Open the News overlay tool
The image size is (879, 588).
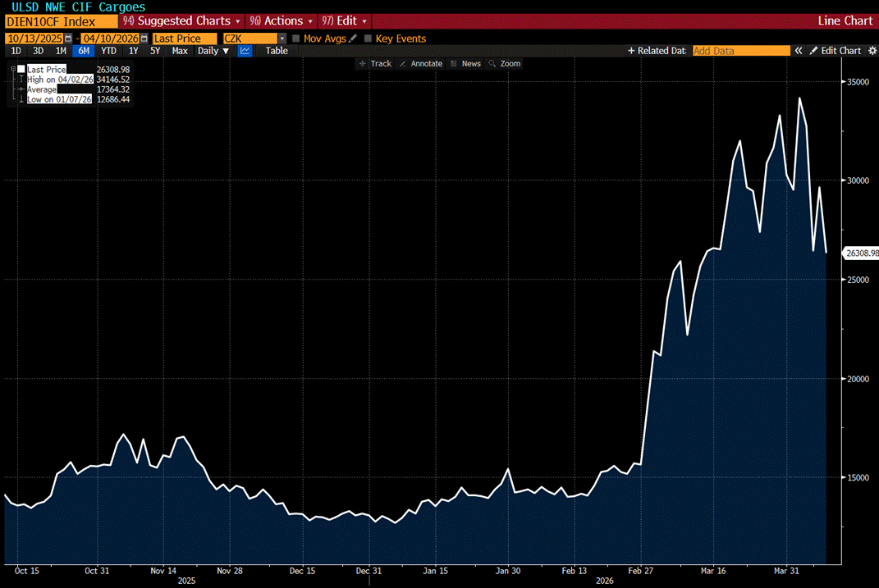(x=465, y=64)
